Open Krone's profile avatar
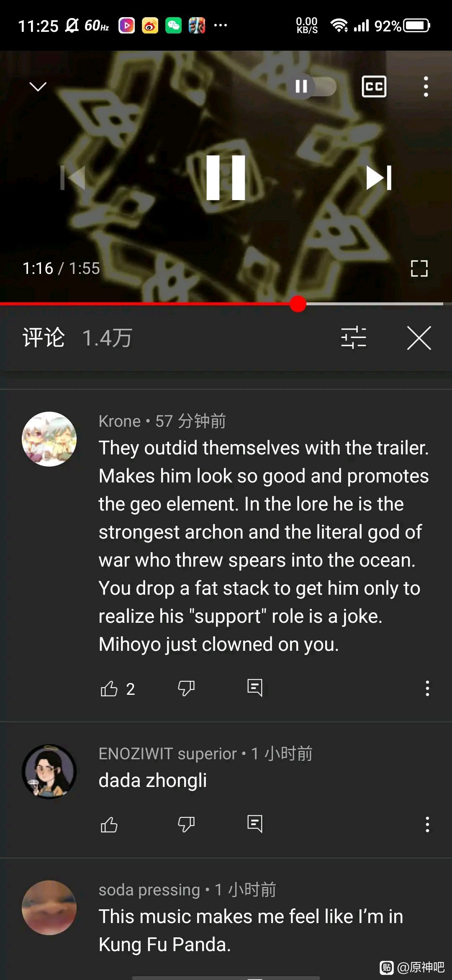The width and height of the screenshot is (452, 980). 49,439
